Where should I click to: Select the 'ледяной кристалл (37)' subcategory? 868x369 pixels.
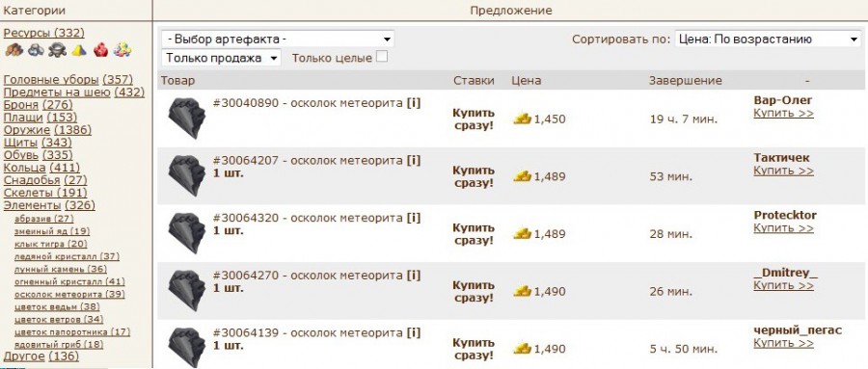pyautogui.click(x=67, y=256)
